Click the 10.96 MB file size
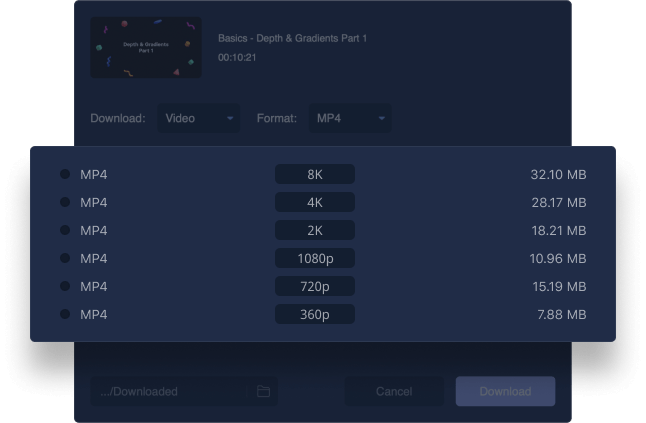 (x=558, y=259)
